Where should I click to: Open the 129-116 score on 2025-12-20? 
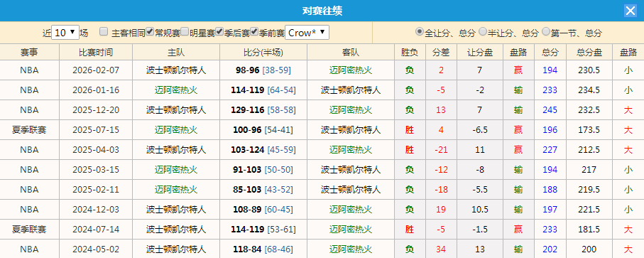248,110
